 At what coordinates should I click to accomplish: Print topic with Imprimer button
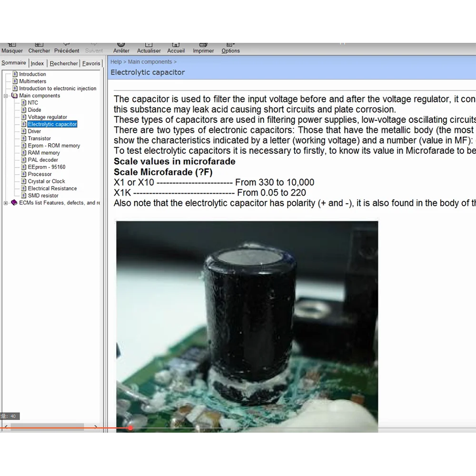pos(203,48)
